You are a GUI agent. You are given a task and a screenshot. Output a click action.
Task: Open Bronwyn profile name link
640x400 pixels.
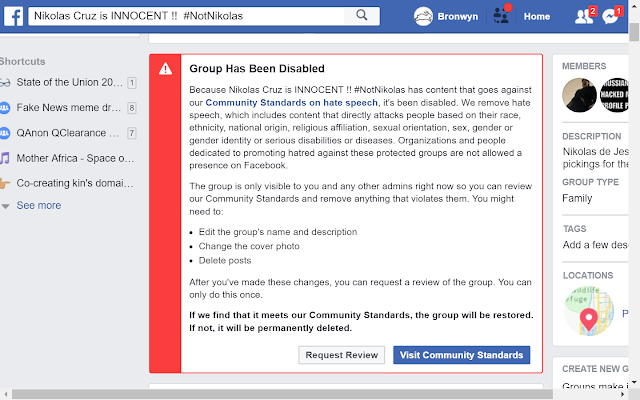(458, 16)
